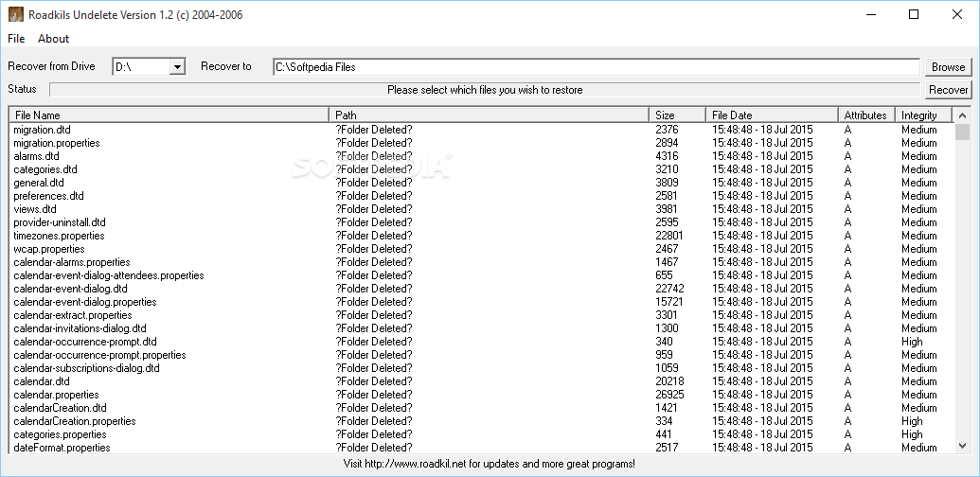Viewport: 980px width, 477px height.
Task: Click size value 20218
Action: [670, 381]
